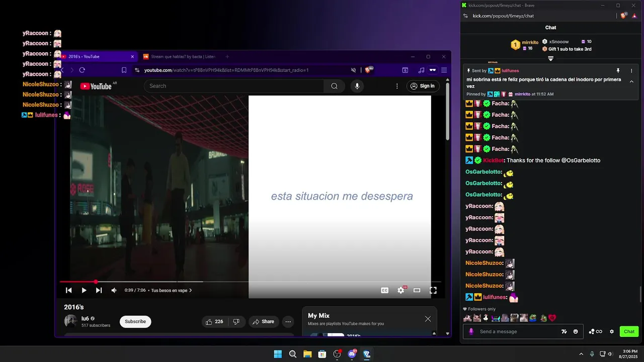Dislike the 2016's video

click(236, 322)
